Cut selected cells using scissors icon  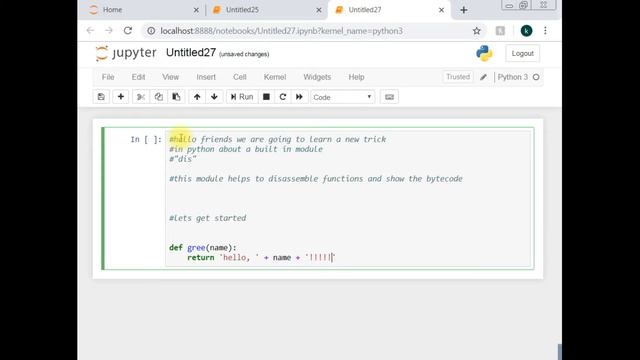[x=141, y=97]
